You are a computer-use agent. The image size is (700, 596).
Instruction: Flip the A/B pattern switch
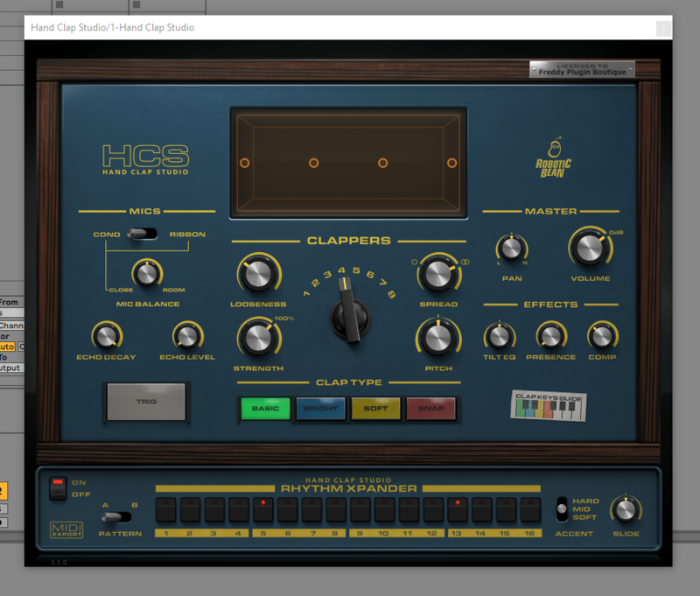[116, 517]
